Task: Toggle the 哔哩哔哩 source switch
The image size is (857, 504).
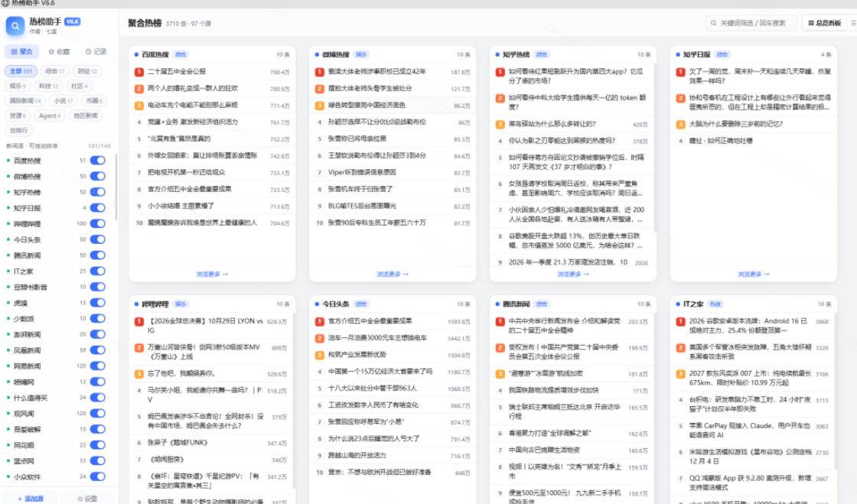Action: click(x=98, y=224)
